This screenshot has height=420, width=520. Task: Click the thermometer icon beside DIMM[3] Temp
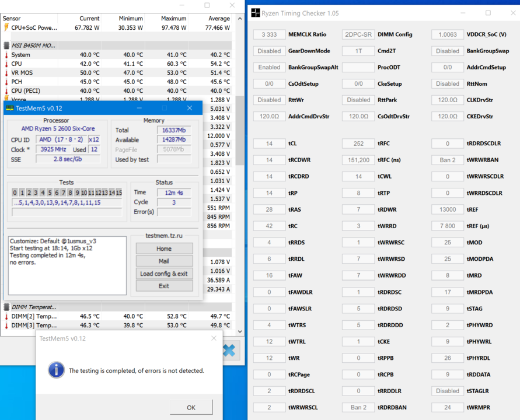[x=6, y=325]
